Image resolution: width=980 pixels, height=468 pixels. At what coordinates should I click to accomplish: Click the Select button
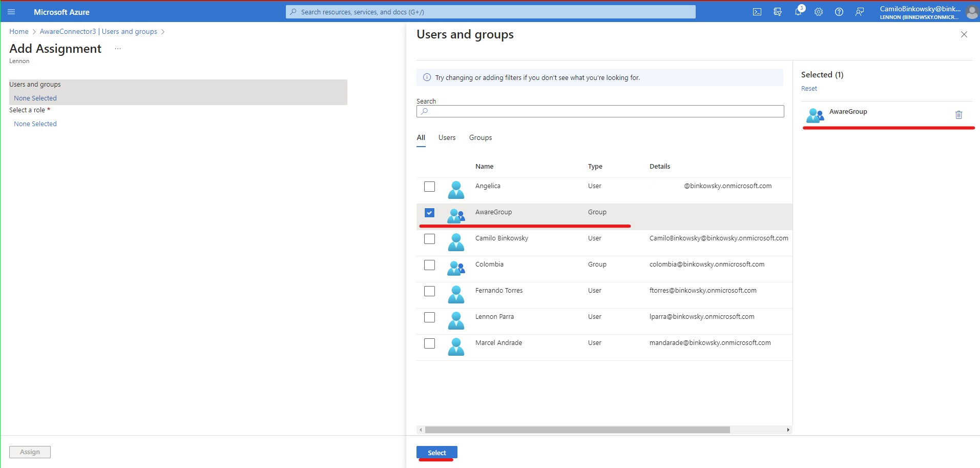pos(436,452)
